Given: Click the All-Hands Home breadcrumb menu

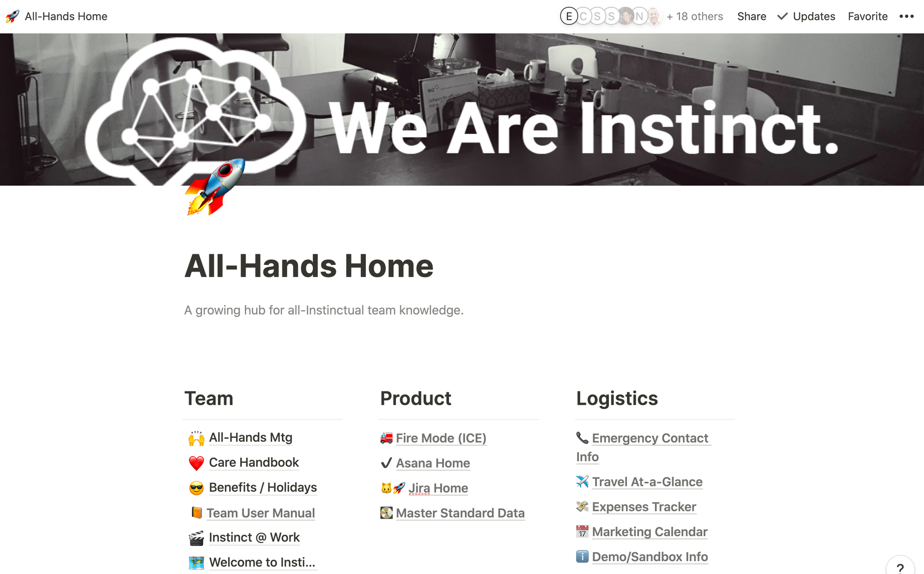Looking at the screenshot, I should (x=66, y=16).
